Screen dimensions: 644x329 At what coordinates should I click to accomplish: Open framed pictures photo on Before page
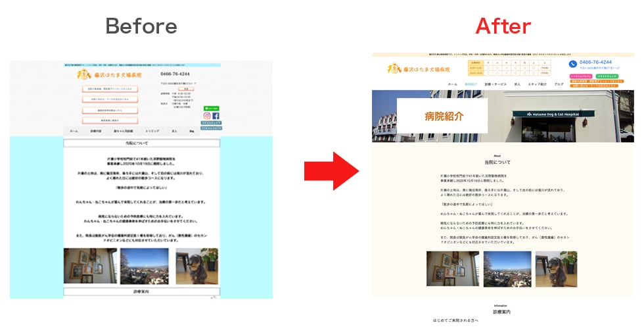pos(91,266)
